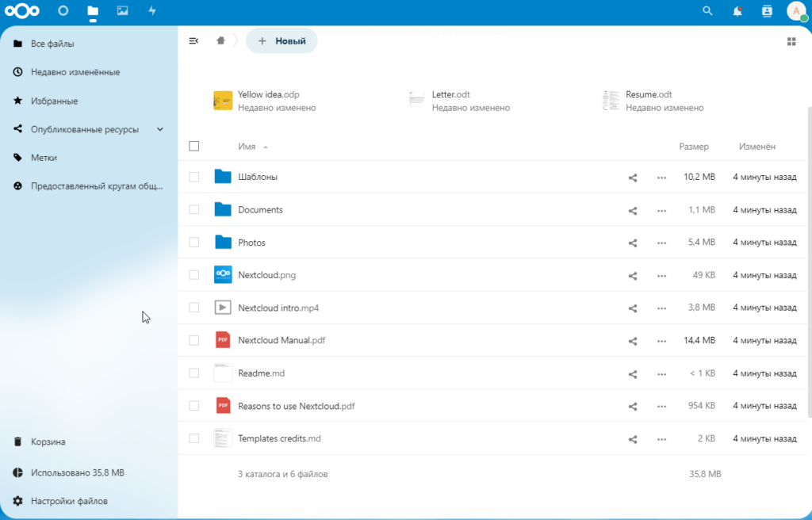The height and width of the screenshot is (520, 812).
Task: Open the Contacts menu icon
Action: pos(767,11)
